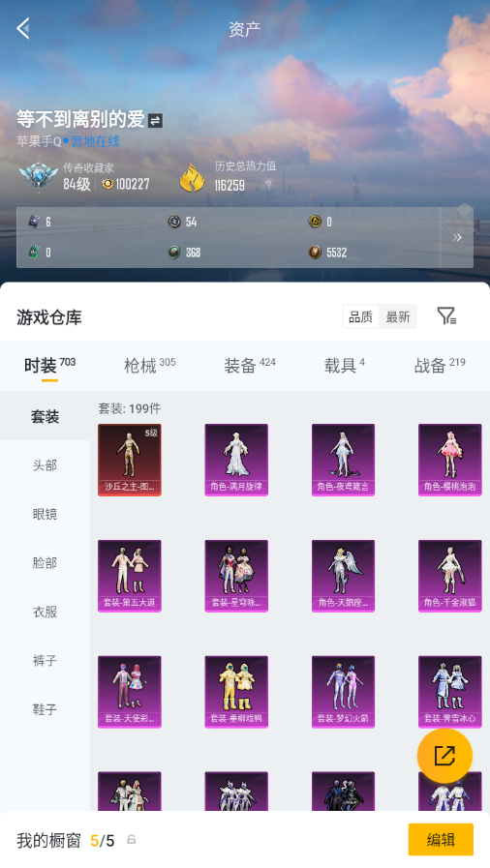Tap the 游戏仓库 heading
The height and width of the screenshot is (868, 490).
tap(49, 317)
